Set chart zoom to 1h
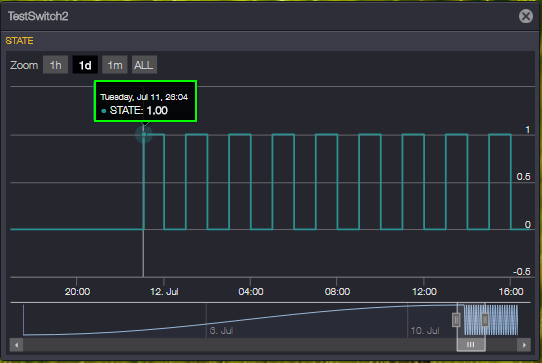The image size is (542, 363). pyautogui.click(x=55, y=65)
